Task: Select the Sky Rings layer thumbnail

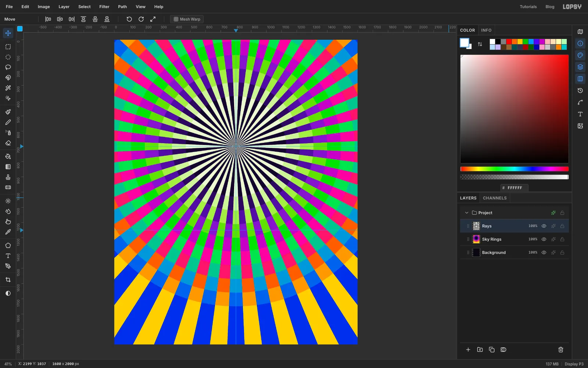Action: click(x=476, y=239)
